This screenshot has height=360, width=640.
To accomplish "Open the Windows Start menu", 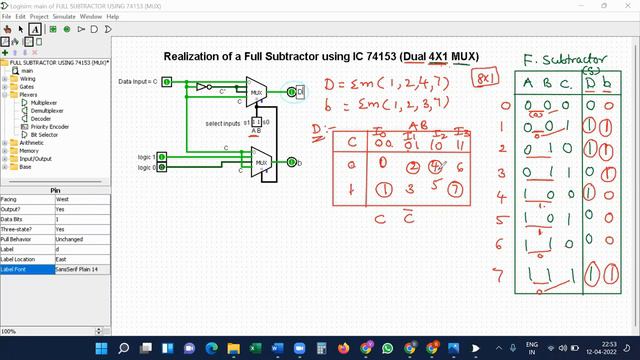I will pyautogui.click(x=101, y=349).
